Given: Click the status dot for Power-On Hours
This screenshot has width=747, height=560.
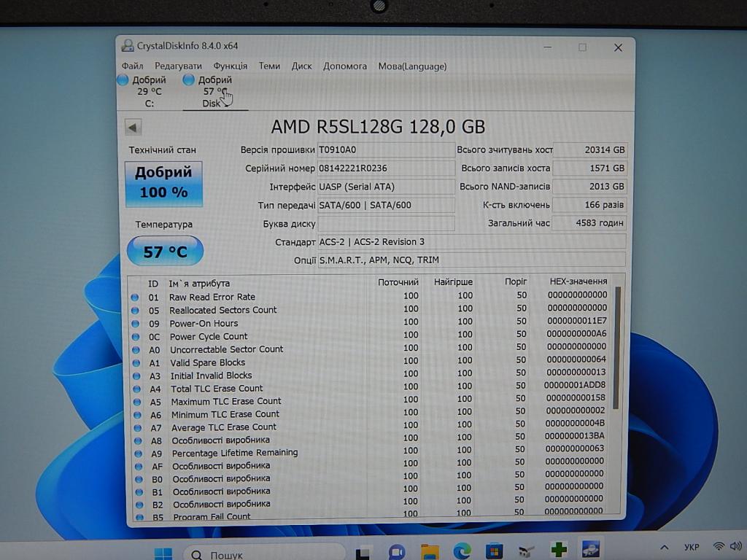Looking at the screenshot, I should pyautogui.click(x=135, y=324).
